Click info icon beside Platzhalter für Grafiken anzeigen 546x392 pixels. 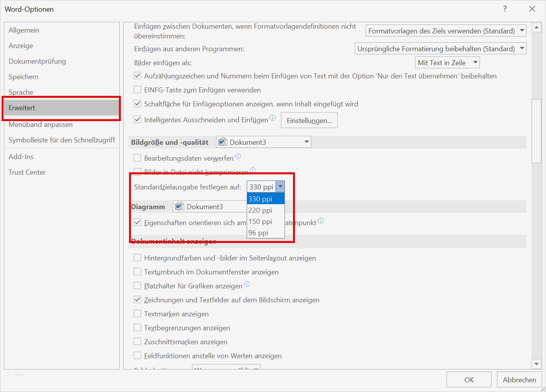click(247, 284)
